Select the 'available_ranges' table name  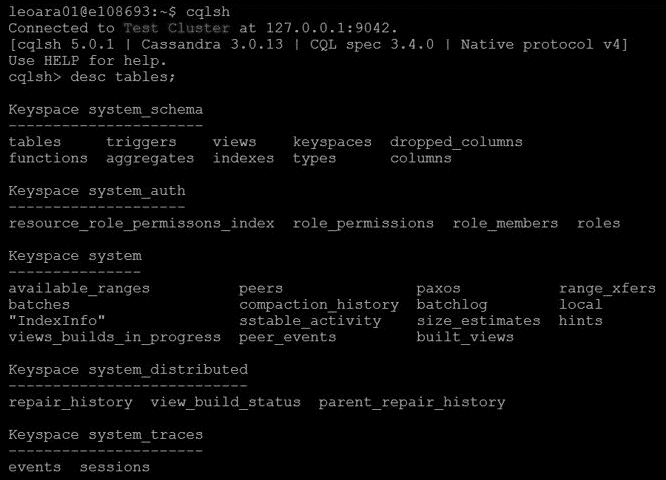coord(79,289)
